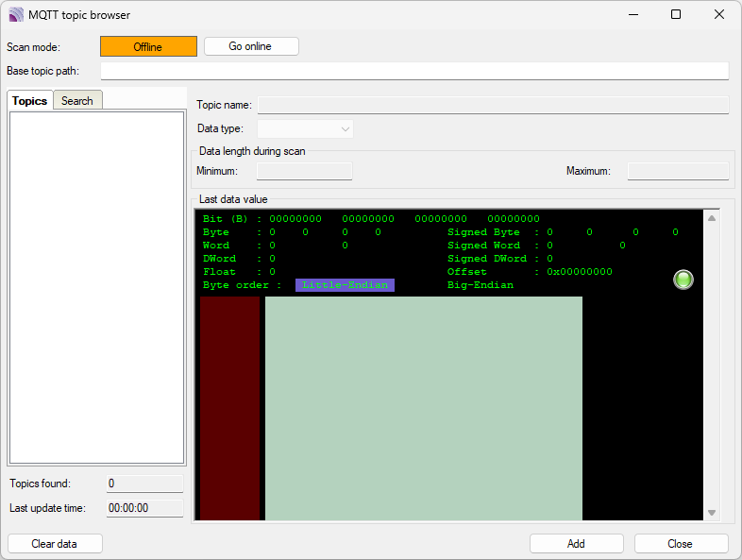Close the window with the X
Screen dimensions: 742x560
(718, 15)
